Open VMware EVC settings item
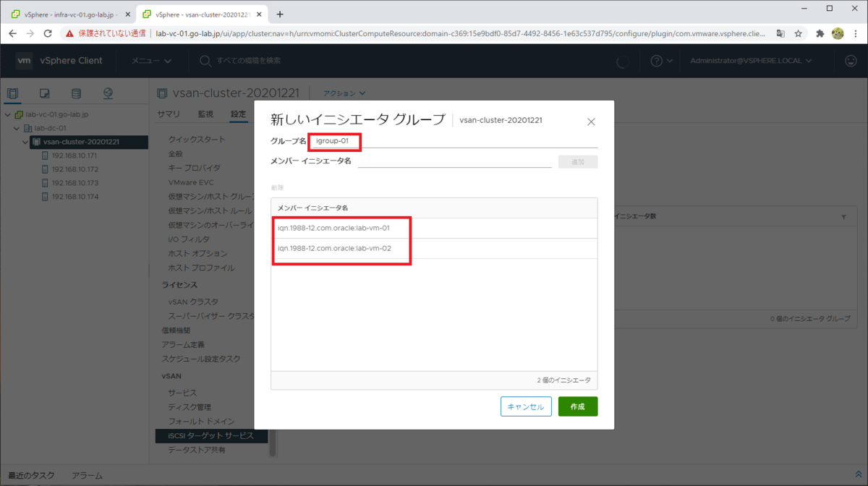This screenshot has height=486, width=868. (x=192, y=182)
